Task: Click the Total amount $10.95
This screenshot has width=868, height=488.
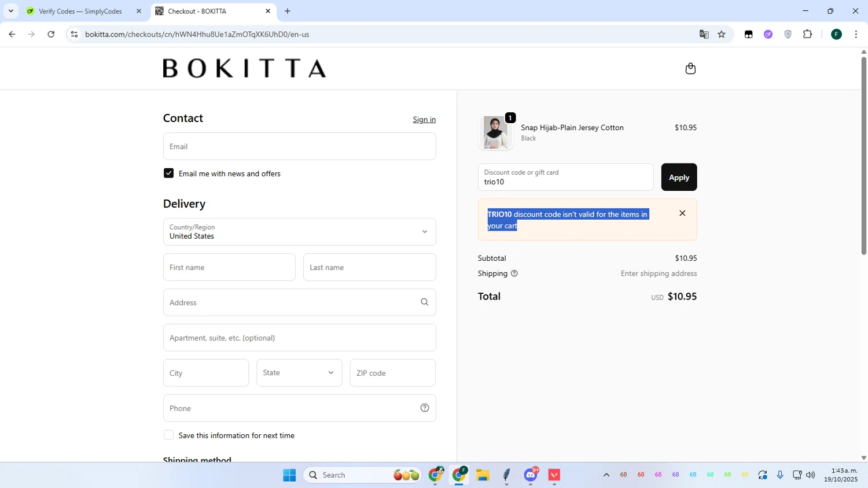Action: 682,297
